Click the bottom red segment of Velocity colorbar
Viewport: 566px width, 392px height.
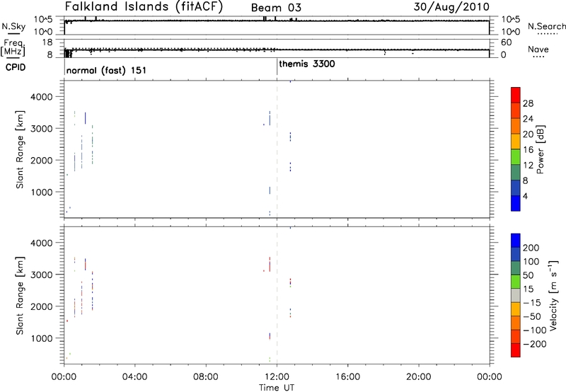516,350
